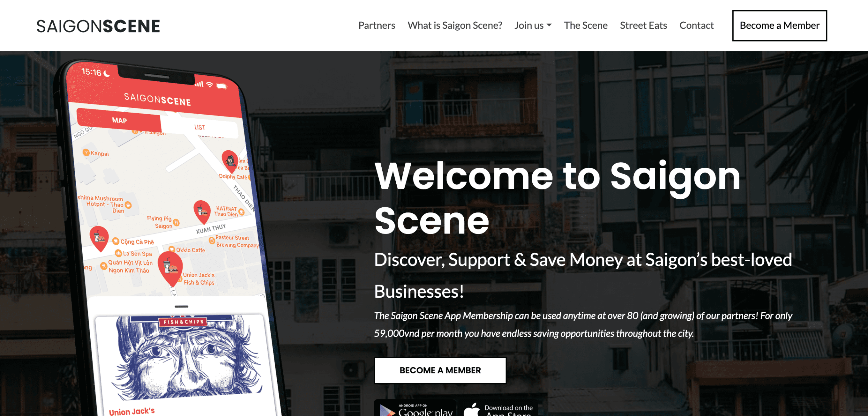868x416 pixels.
Task: Click the map pin left of Cộng Cà Phê
Action: point(99,239)
